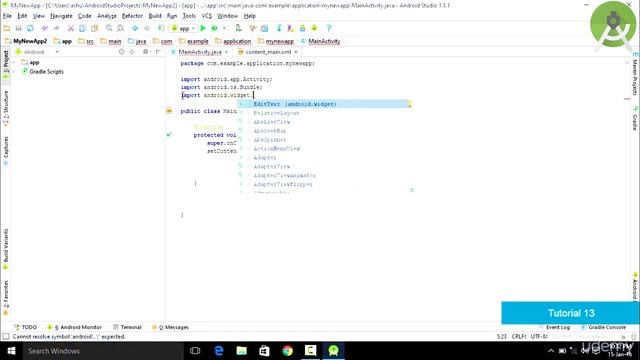Click Scroll from Source icon in Project panel

pos(121,52)
